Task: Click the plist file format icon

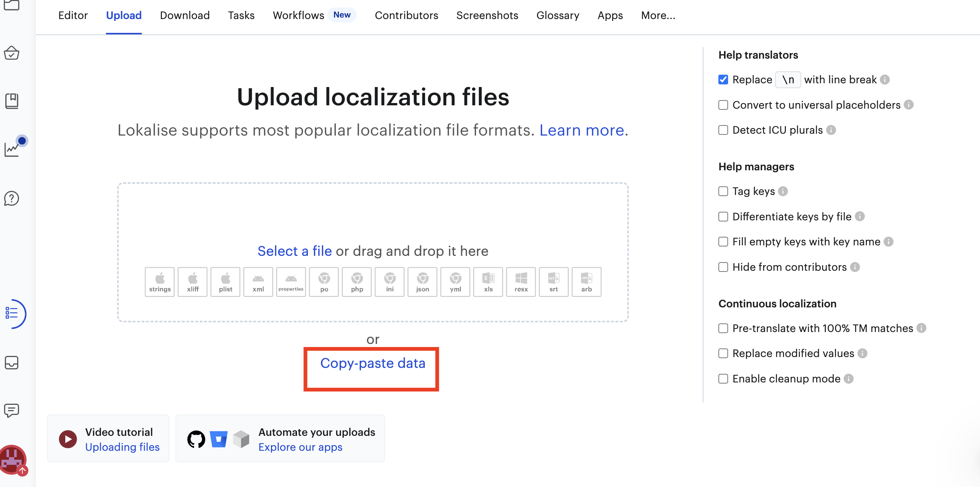Action: (x=226, y=282)
